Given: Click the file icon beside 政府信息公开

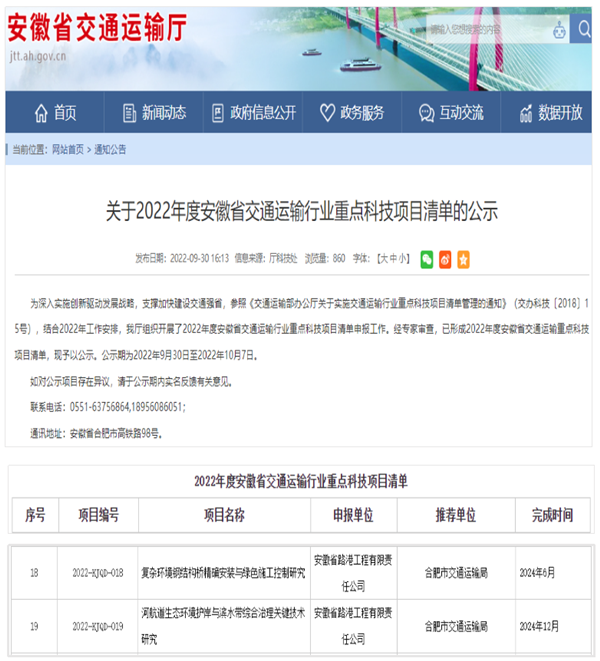Looking at the screenshot, I should pos(217,113).
